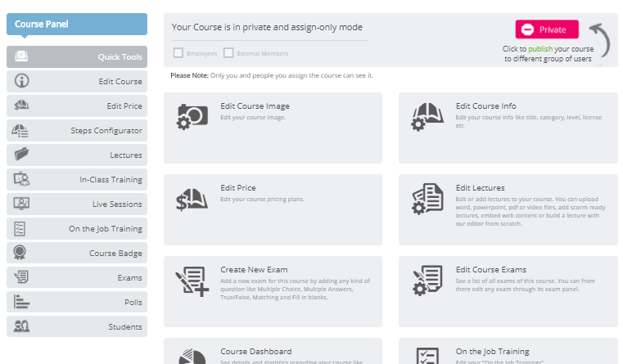Click the In-Class Training icon

(21, 179)
